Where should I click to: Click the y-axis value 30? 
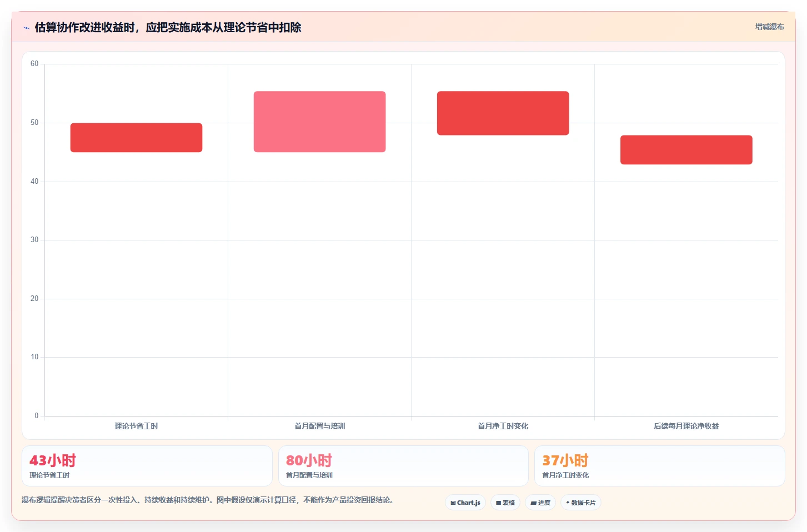tap(34, 240)
